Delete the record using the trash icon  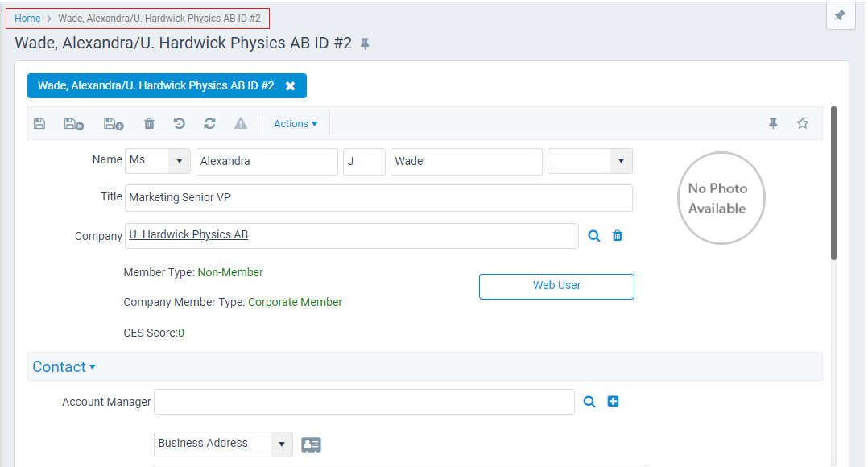coord(149,123)
